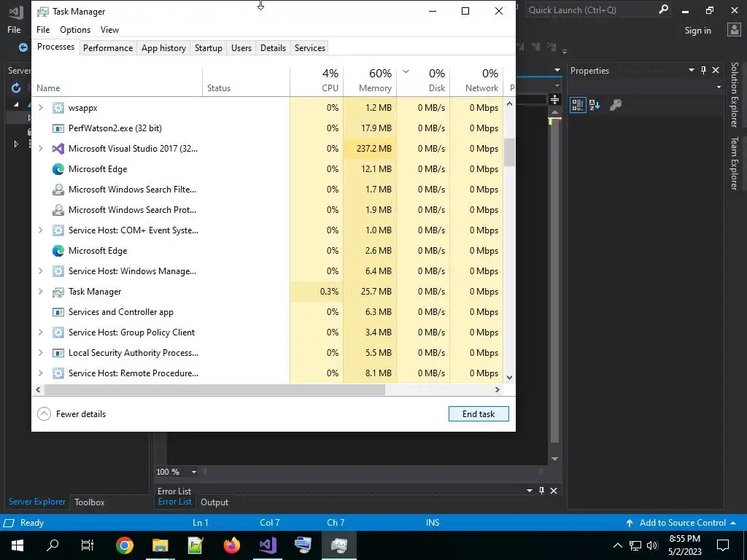
Task: Expand Service Host: COM+ Event System row
Action: pyautogui.click(x=41, y=230)
